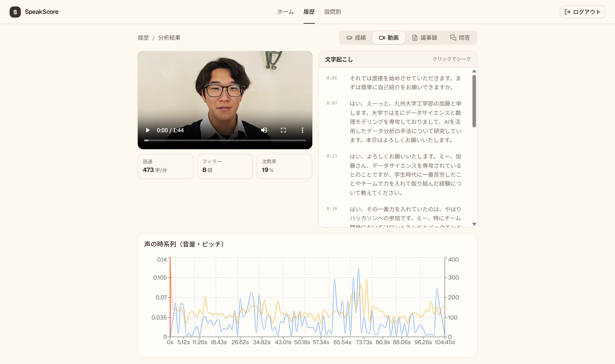Click the クリックでシーク hint text
615x364 pixels.
click(x=451, y=59)
